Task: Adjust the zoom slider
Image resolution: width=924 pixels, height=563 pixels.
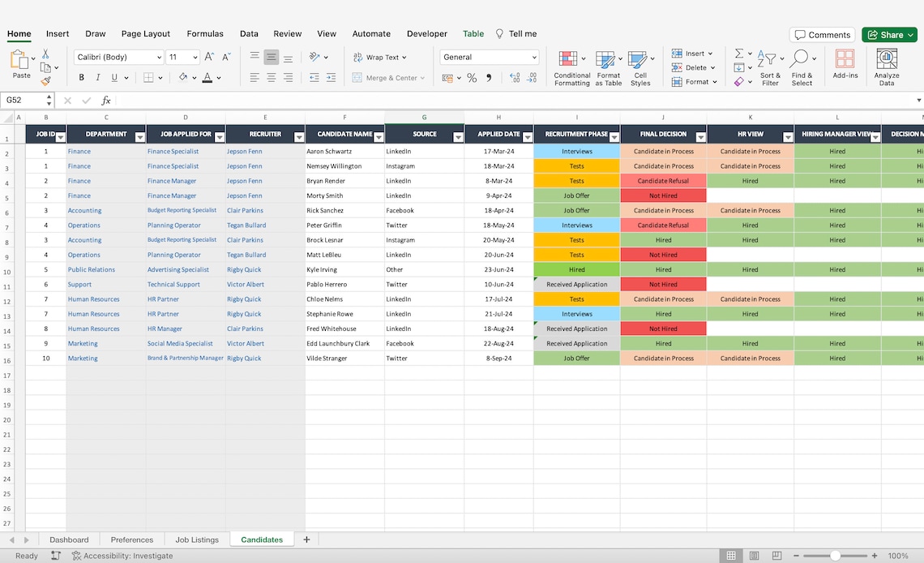Action: pos(836,556)
